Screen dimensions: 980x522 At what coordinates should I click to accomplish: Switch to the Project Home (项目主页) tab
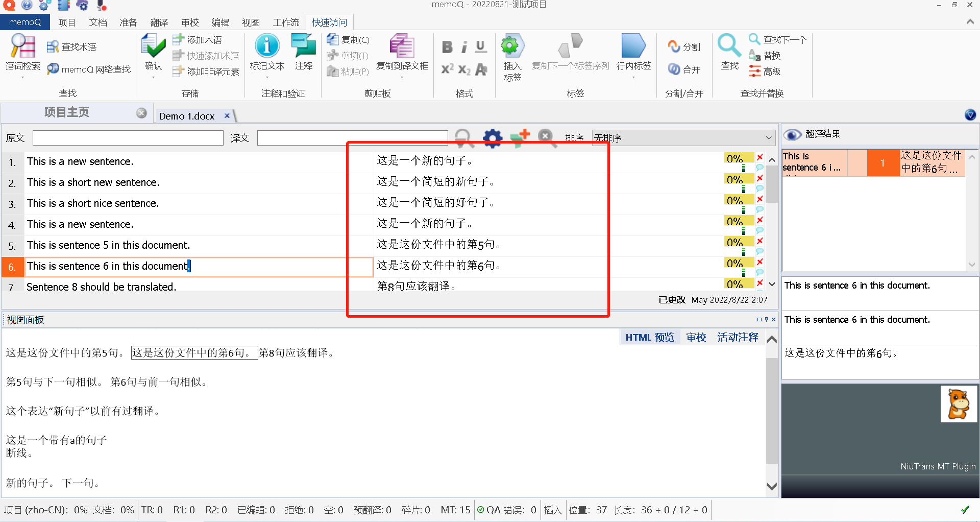(67, 112)
